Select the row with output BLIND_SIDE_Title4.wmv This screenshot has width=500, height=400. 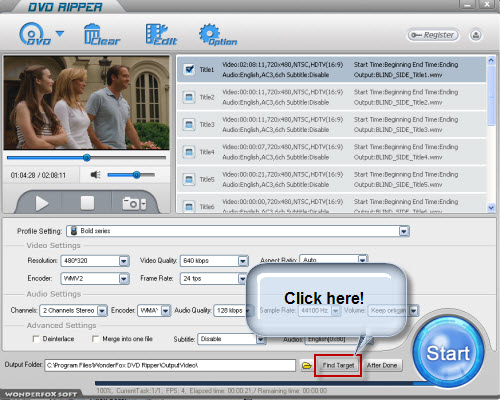click(x=331, y=152)
